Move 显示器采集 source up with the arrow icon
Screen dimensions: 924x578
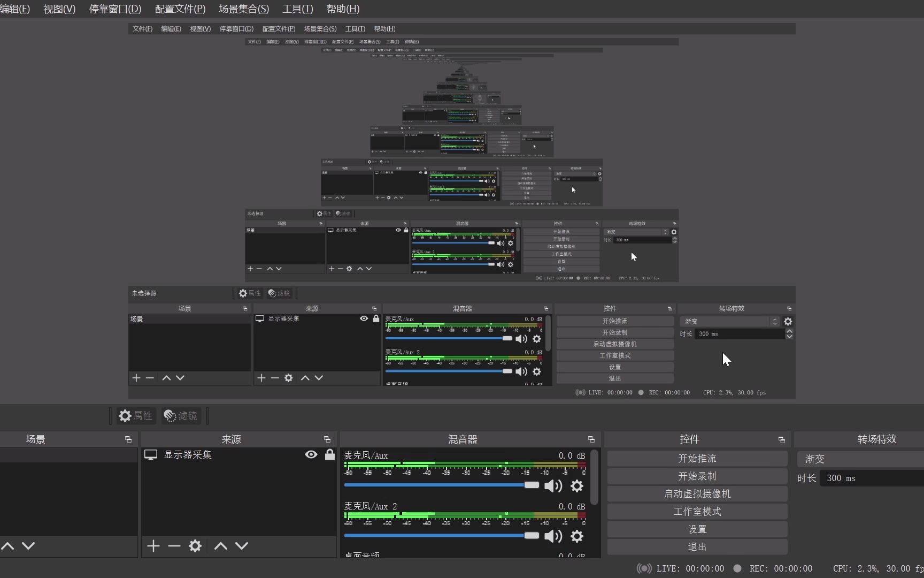point(220,546)
